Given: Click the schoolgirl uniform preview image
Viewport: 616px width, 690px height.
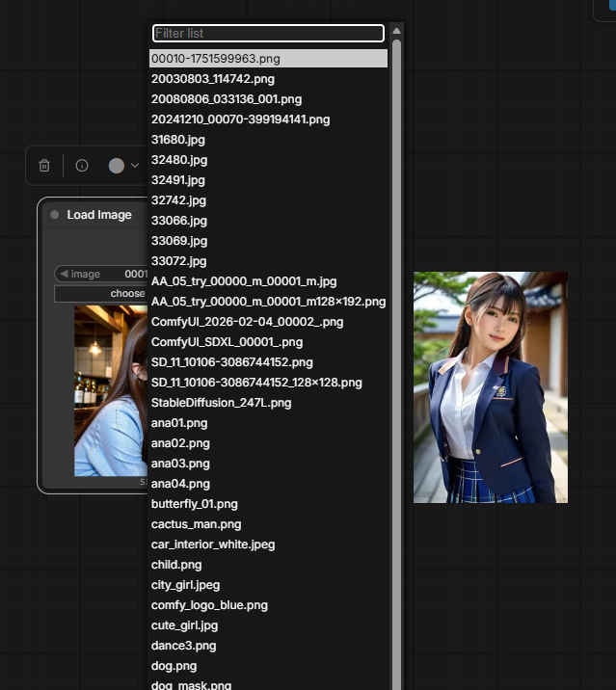Looking at the screenshot, I should tap(491, 387).
